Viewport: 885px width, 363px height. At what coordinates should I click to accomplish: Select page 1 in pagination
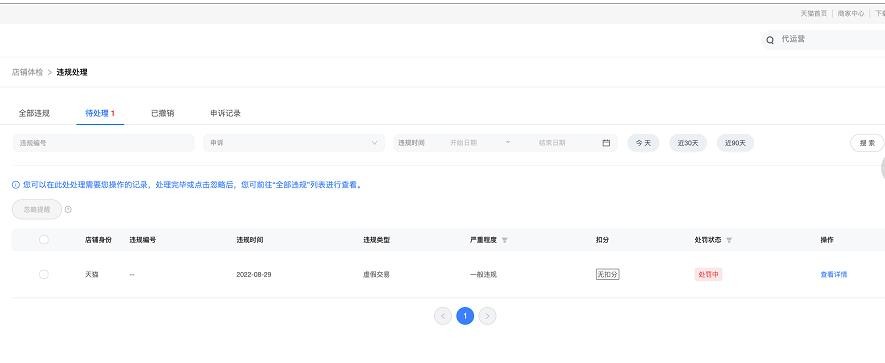click(465, 316)
